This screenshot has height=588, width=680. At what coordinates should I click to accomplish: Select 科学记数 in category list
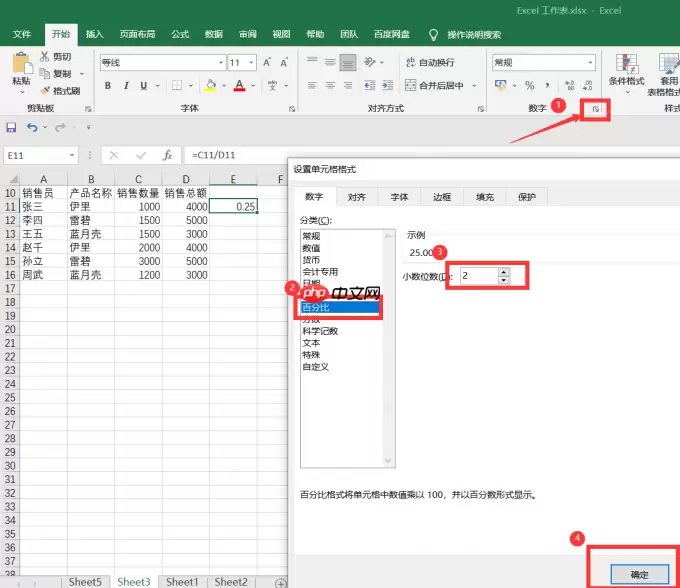[x=320, y=331]
